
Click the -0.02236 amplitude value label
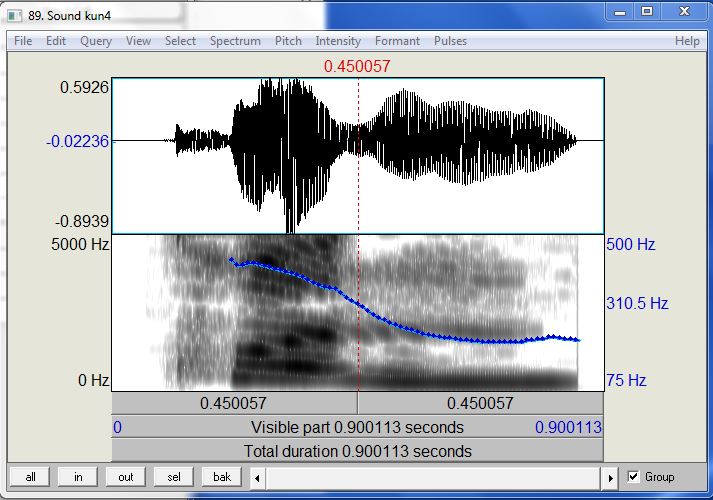[77, 141]
